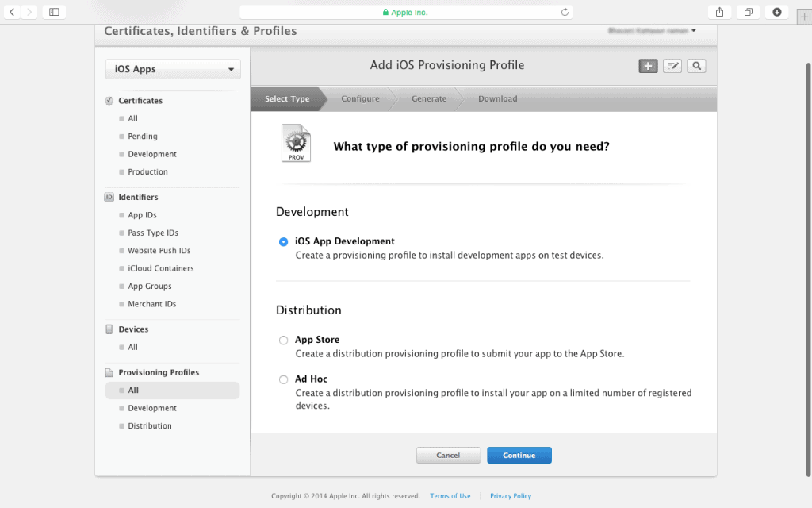812x508 pixels.
Task: Click the Continue button
Action: point(519,455)
